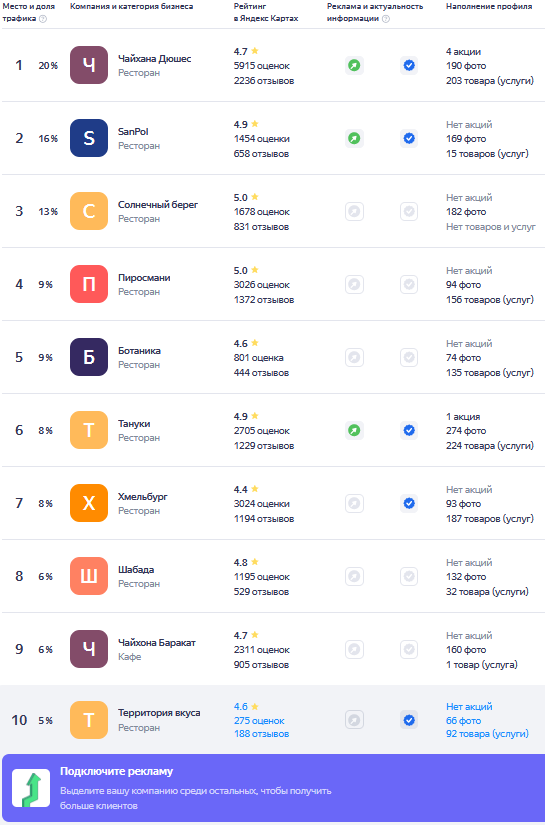Click the 'Подключите рекламу' banner

[x=272, y=788]
